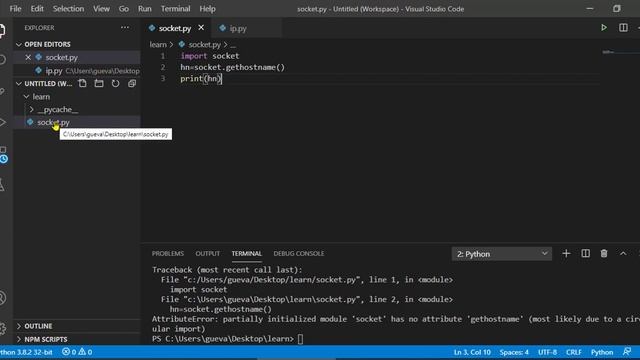This screenshot has width=640, height=360.
Task: Click the socket.py breadcrumb segment
Action: [204, 44]
